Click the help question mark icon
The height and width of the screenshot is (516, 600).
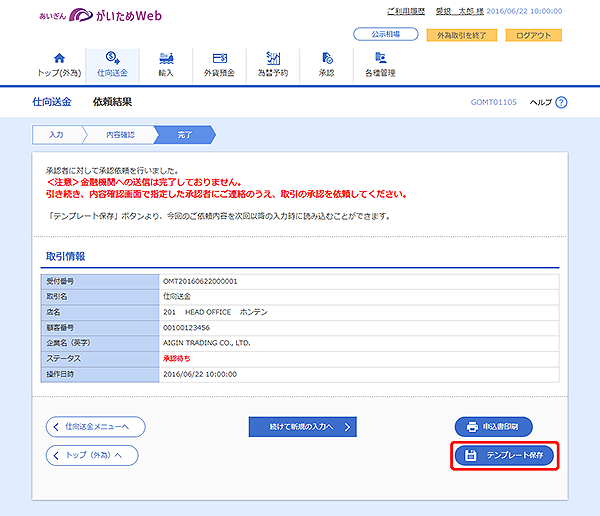(x=561, y=102)
